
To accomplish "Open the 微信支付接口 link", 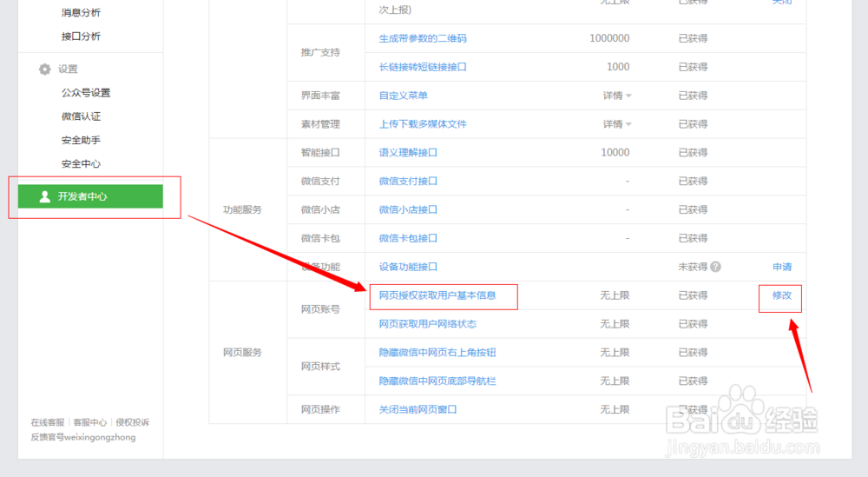I will (408, 182).
